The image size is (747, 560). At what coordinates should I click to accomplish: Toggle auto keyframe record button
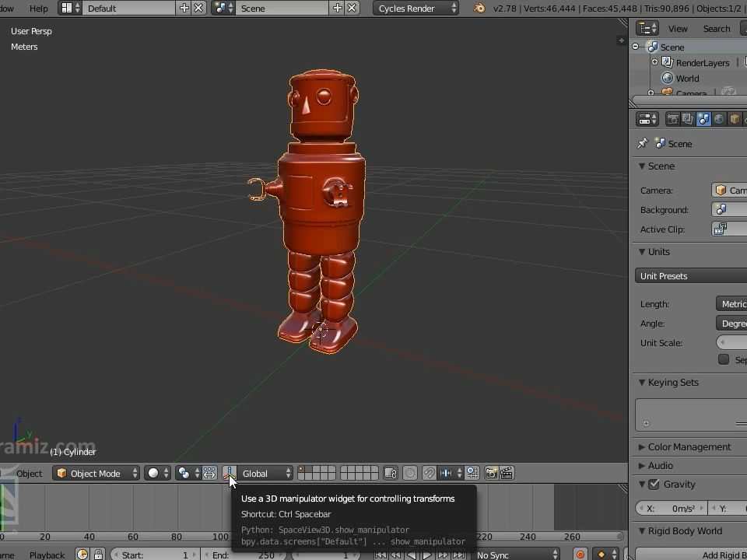pos(580,555)
